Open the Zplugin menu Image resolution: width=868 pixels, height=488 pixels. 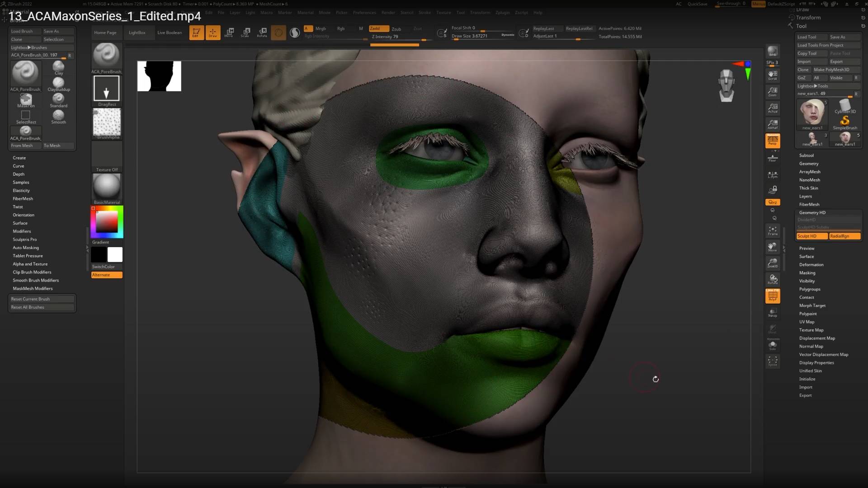coord(502,13)
